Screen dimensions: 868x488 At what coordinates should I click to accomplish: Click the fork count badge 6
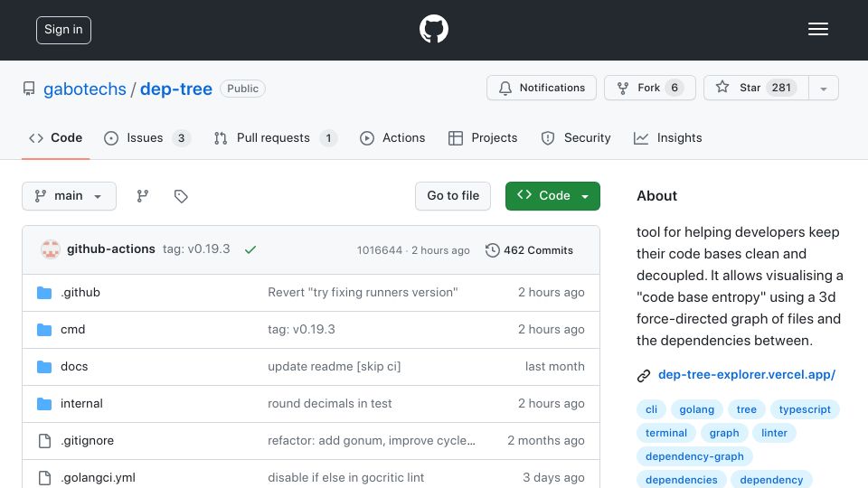tap(675, 88)
